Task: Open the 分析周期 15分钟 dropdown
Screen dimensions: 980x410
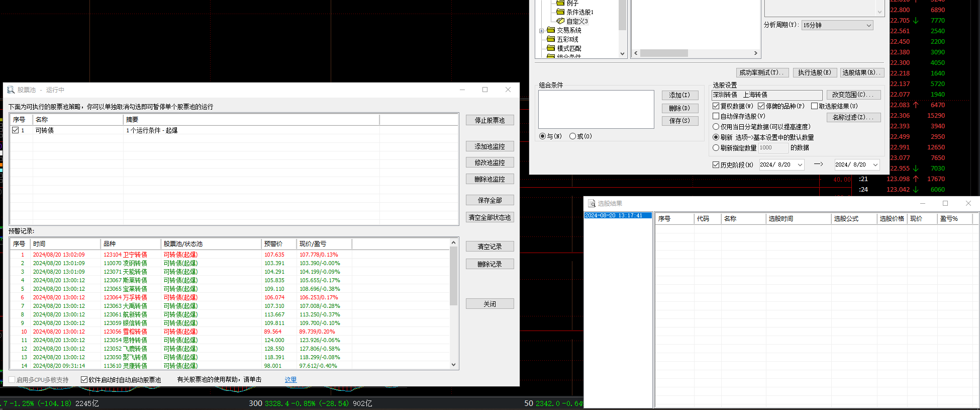Action: tap(837, 25)
